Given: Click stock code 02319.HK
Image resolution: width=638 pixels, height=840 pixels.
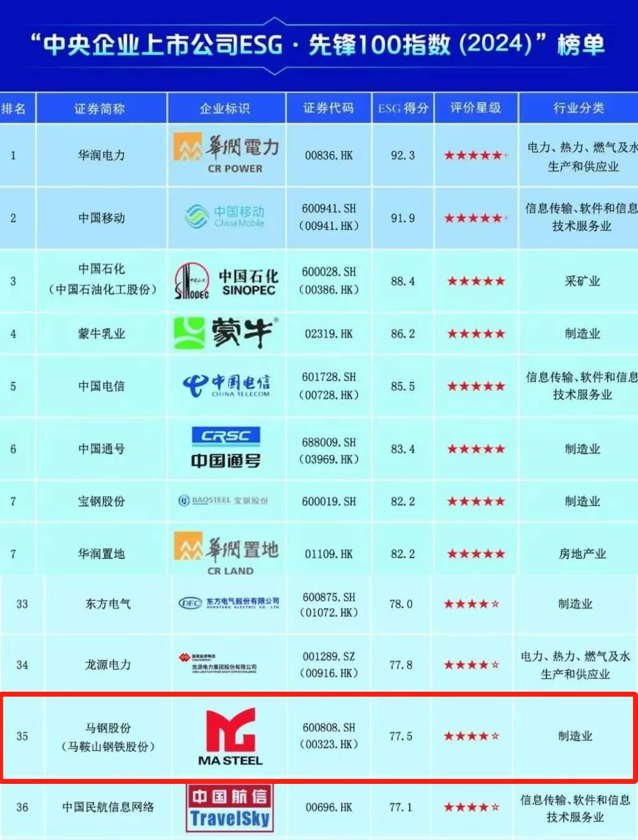Looking at the screenshot, I should [329, 334].
